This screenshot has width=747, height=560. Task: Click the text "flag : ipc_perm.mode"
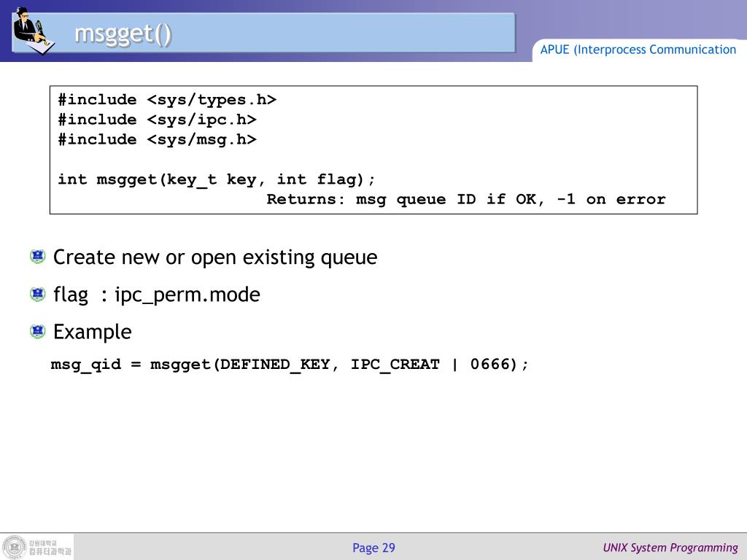[x=157, y=295]
